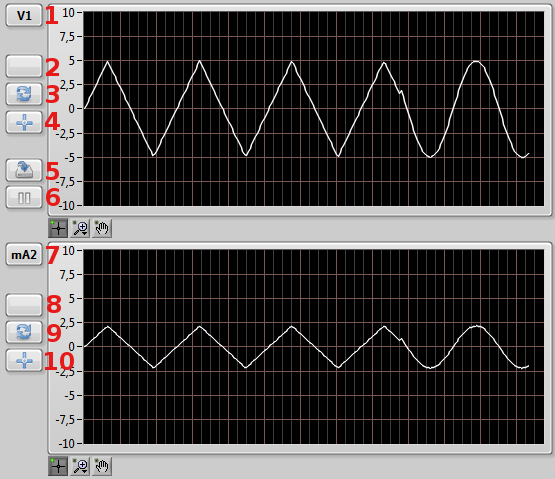Click the refresh icon beside the lower graph
The height and width of the screenshot is (479, 555).
pyautogui.click(x=24, y=332)
